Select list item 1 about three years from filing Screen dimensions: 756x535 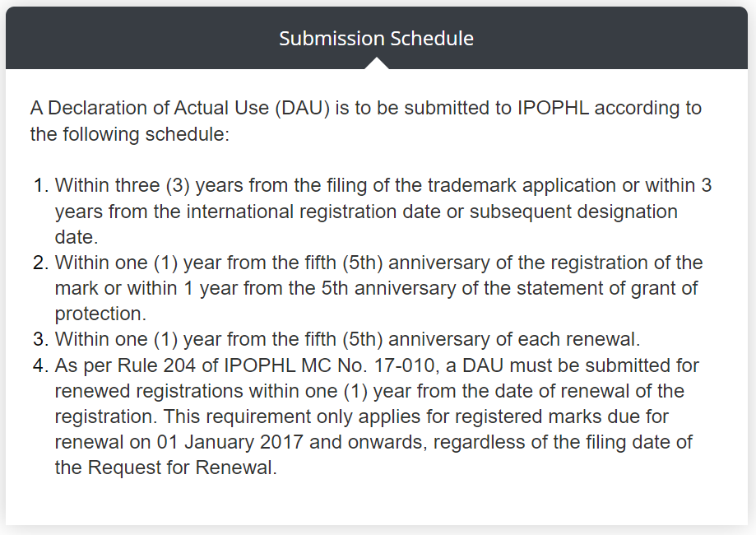pyautogui.click(x=383, y=212)
